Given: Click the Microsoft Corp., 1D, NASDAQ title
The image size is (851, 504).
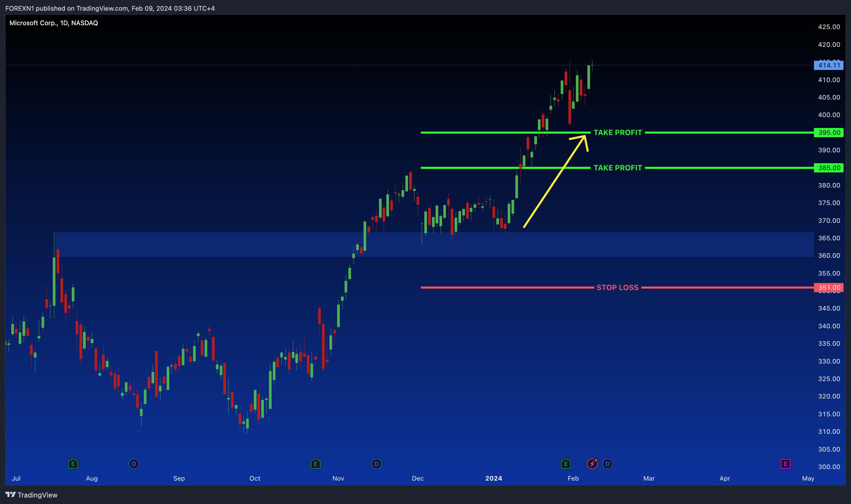Looking at the screenshot, I should 54,23.
